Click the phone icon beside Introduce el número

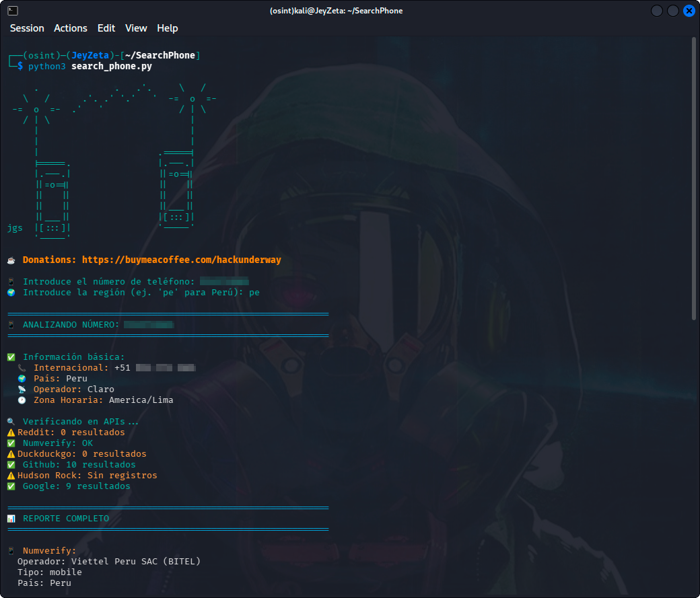coord(11,282)
